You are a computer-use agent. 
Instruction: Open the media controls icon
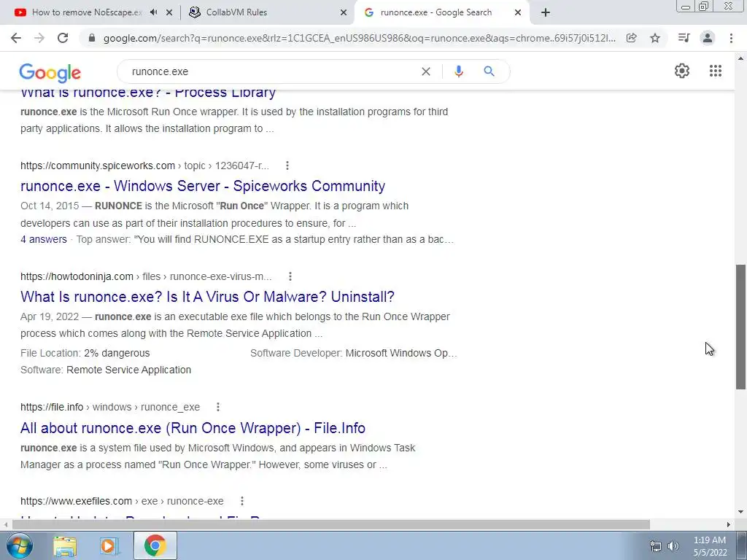click(x=684, y=38)
